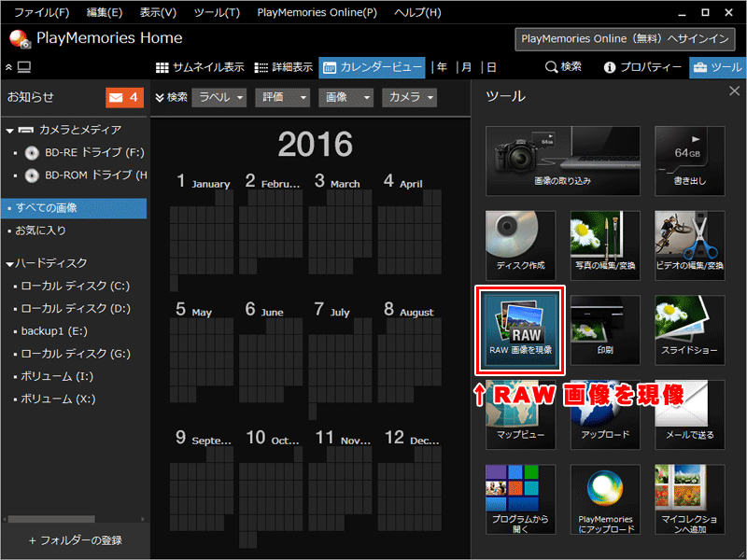Choose the メールで送る mail tool
The height and width of the screenshot is (560, 747).
coord(690,414)
